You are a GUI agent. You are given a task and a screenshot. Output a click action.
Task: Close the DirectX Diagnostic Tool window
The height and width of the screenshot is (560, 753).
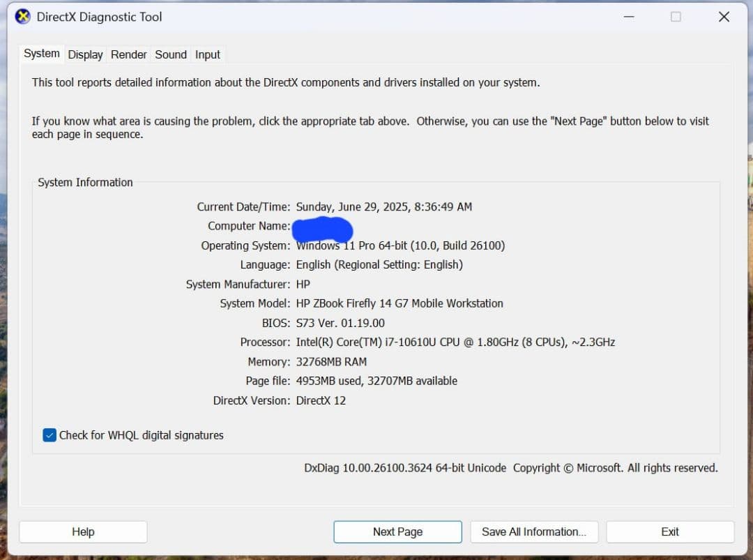coord(724,16)
